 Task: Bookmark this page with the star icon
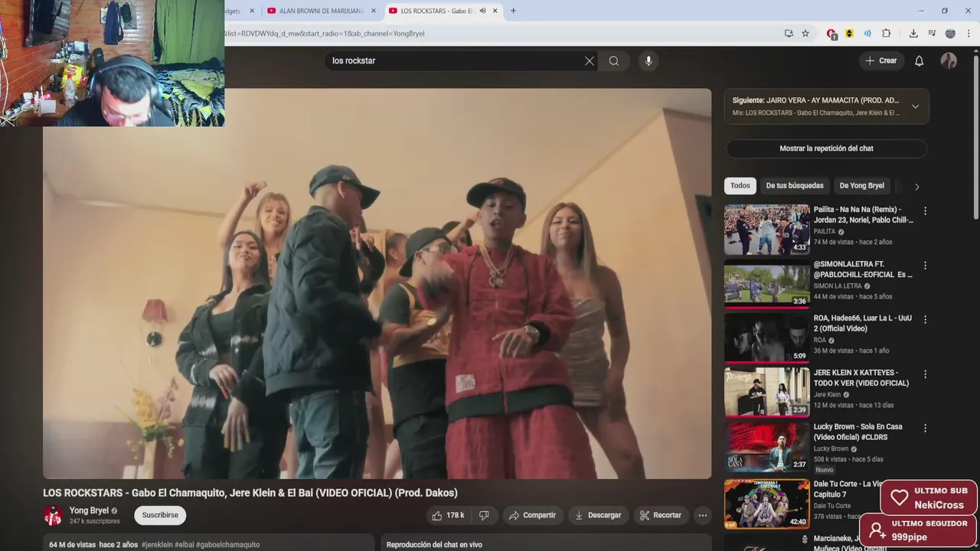805,34
